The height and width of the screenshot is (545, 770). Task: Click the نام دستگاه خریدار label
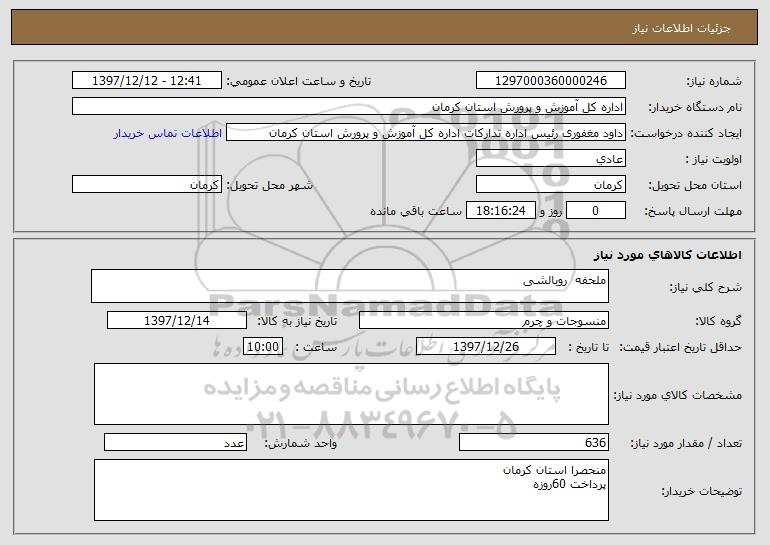tap(695, 108)
